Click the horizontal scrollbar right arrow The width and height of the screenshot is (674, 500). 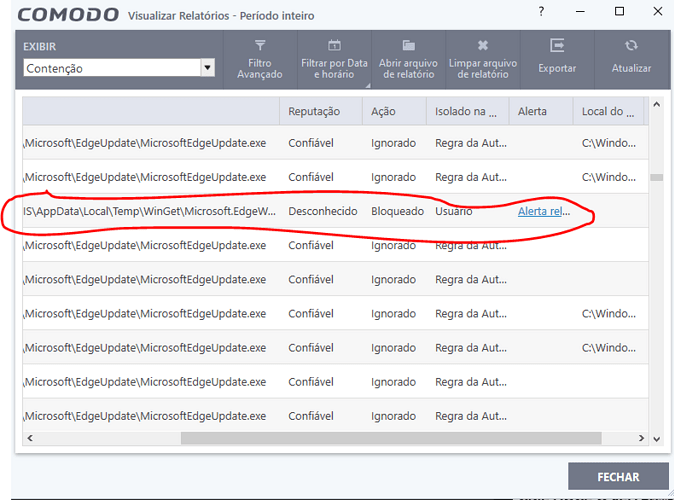[641, 438]
